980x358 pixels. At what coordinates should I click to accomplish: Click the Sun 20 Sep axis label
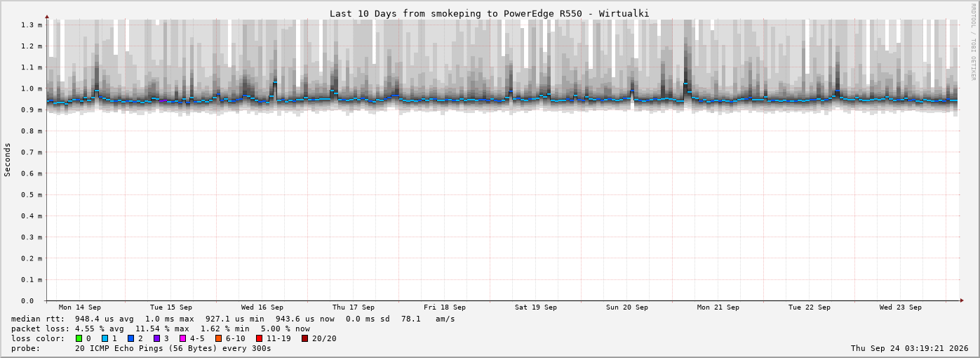point(627,307)
